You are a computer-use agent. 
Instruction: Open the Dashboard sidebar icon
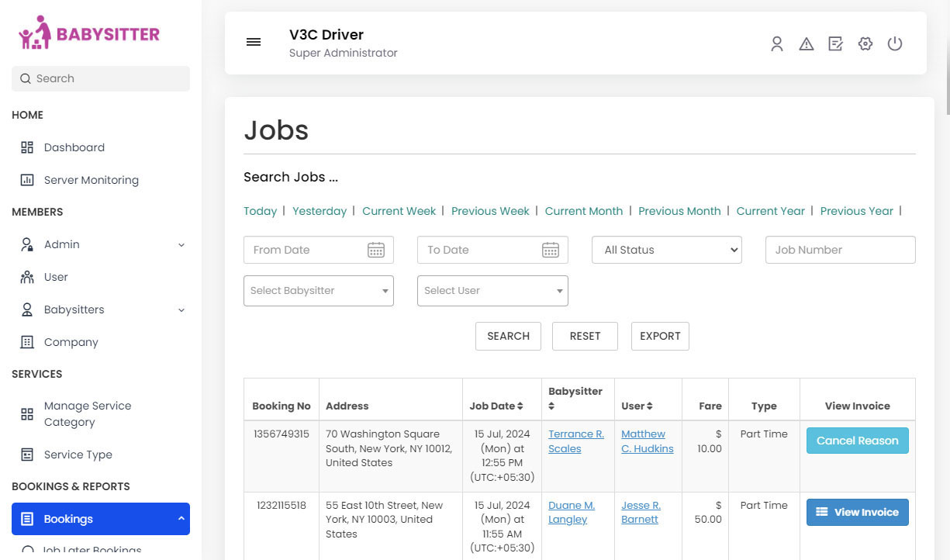coord(26,147)
